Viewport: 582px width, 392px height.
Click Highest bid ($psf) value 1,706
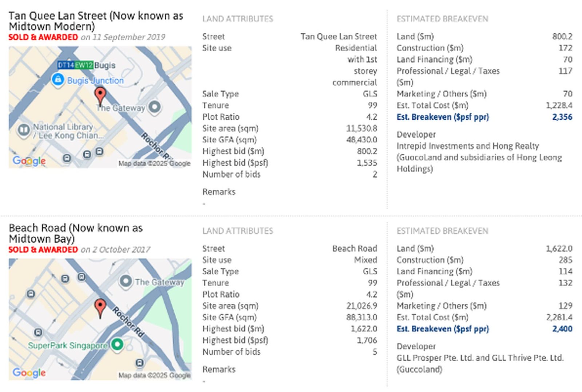point(367,340)
